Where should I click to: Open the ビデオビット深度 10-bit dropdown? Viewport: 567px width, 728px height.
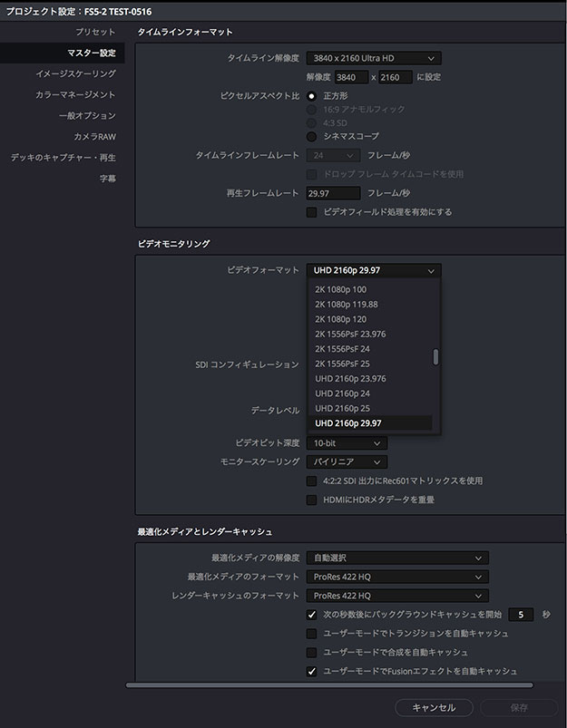[x=347, y=443]
